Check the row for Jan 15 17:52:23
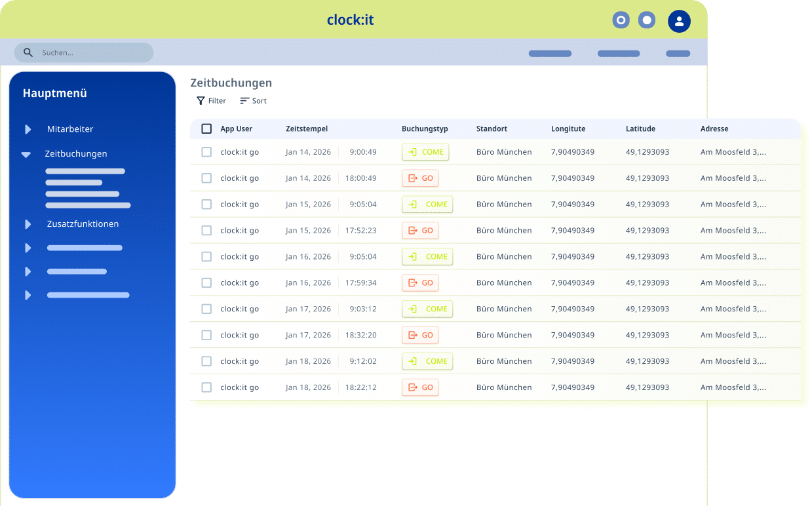This screenshot has width=812, height=506. click(x=206, y=231)
